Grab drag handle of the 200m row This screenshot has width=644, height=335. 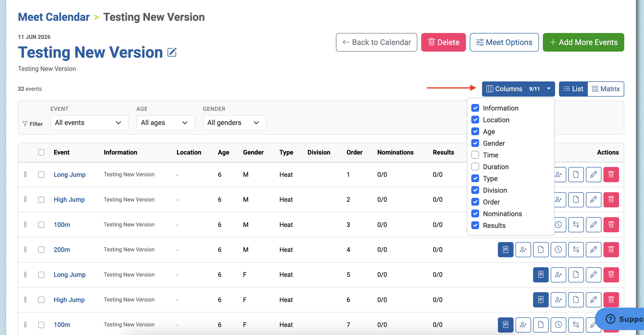25,249
